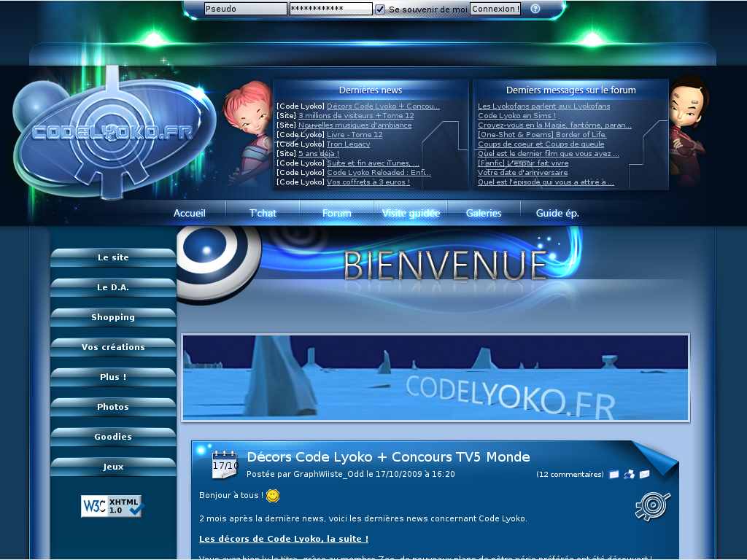
Task: Click the smiley emoticon after Bonjour
Action: (x=273, y=496)
